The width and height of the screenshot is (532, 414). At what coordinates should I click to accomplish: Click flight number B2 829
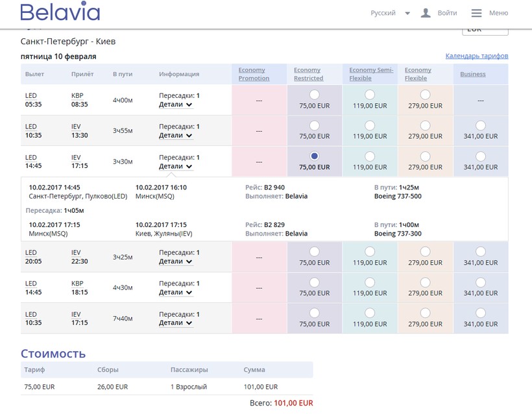coord(274,225)
